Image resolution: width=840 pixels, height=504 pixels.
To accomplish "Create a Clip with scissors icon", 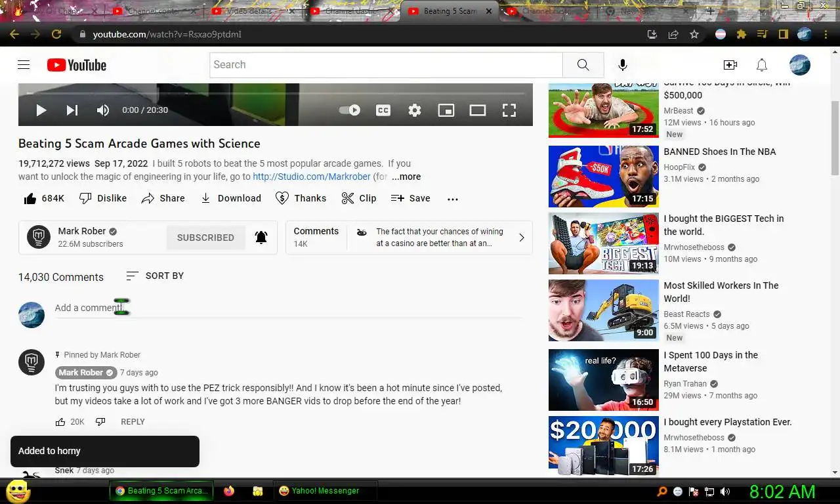I will pos(359,198).
